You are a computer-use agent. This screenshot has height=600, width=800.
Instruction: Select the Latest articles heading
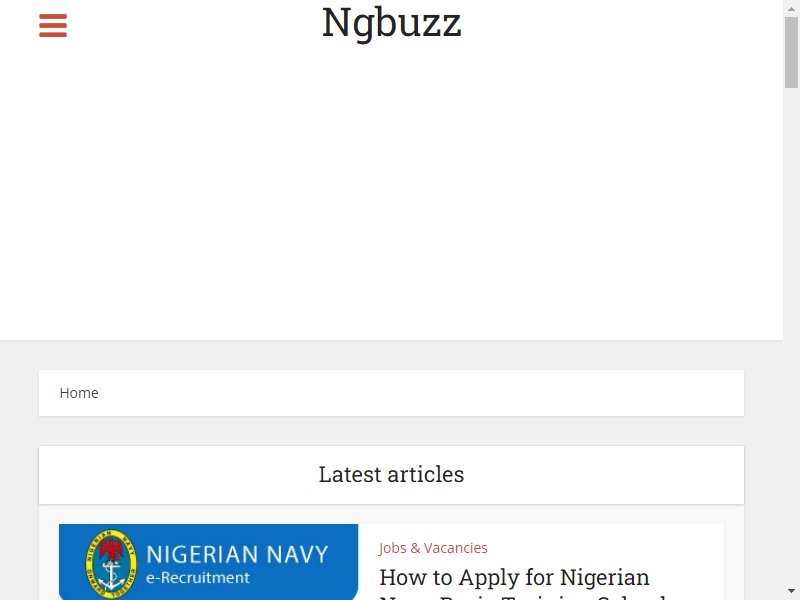(x=391, y=474)
